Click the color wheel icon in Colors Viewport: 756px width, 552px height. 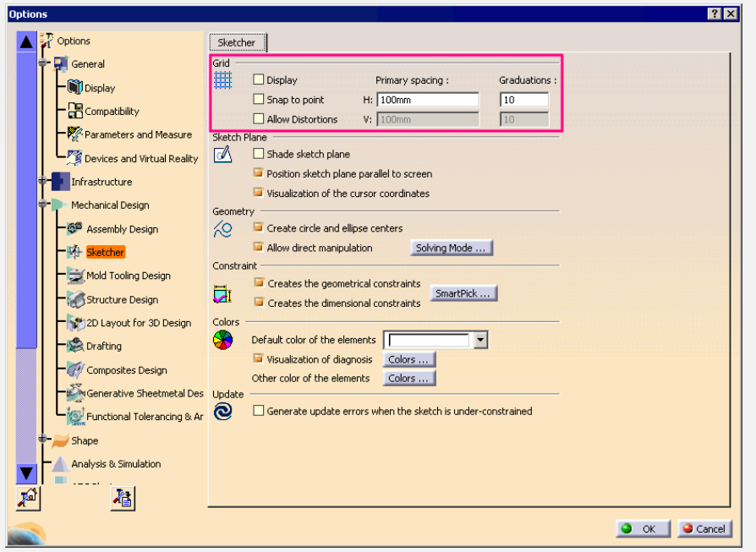pos(222,340)
